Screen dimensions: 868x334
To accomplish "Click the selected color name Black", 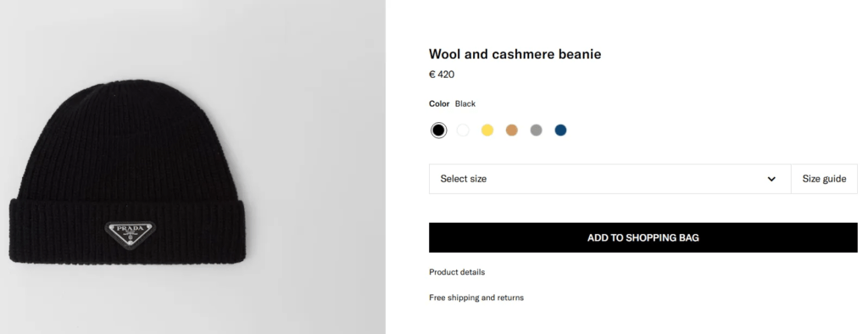I will [x=465, y=103].
